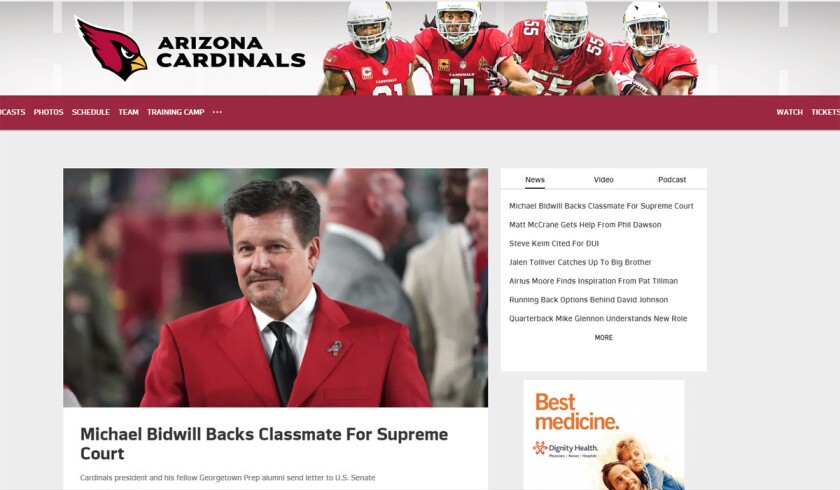Open the Michael Bidwill Backs Classmate headline
The image size is (840, 490).
click(264, 443)
